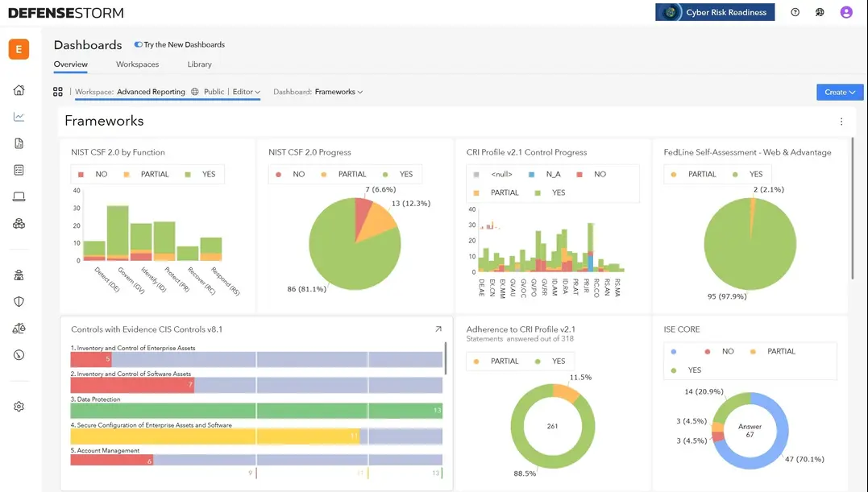Switch to the Overview tab
The height and width of the screenshot is (492, 868).
70,64
